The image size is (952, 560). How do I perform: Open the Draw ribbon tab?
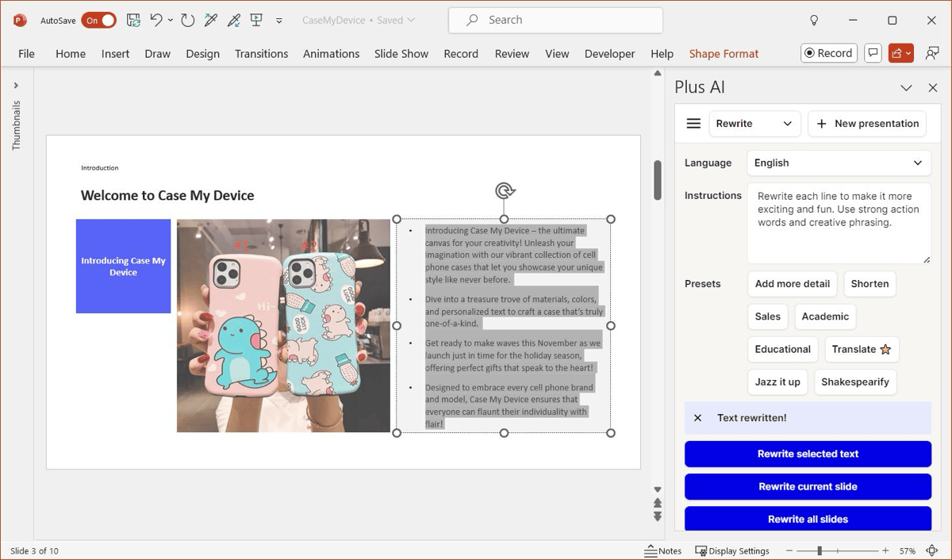pyautogui.click(x=157, y=54)
